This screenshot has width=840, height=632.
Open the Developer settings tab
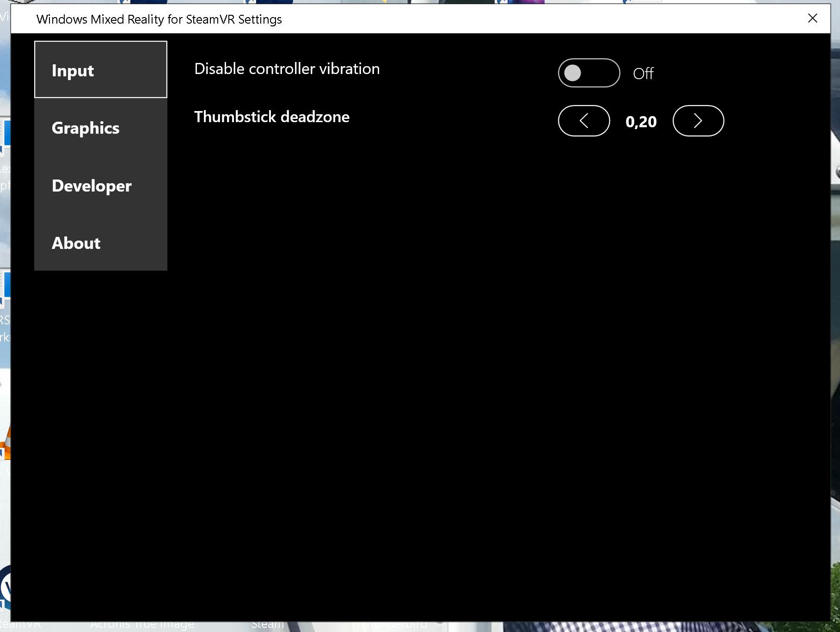pos(101,186)
